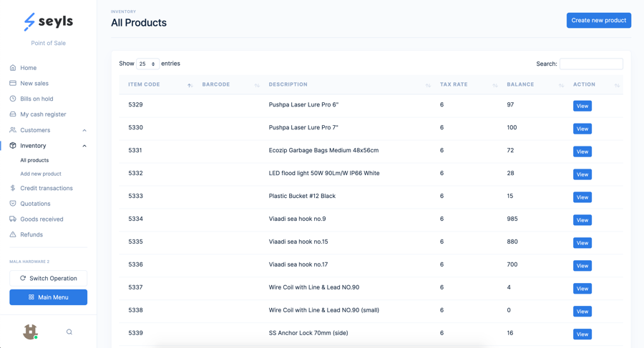Click the Home house icon in sidebar

click(13, 68)
